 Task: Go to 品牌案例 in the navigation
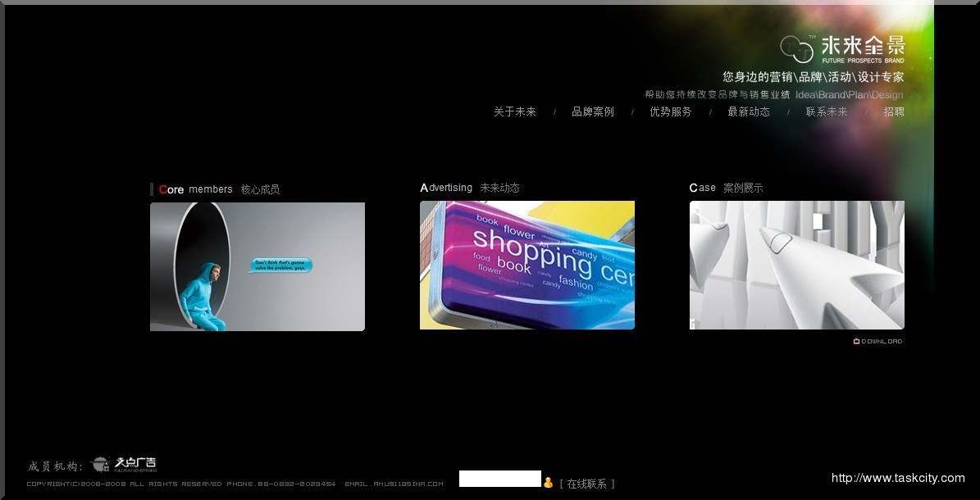click(592, 112)
